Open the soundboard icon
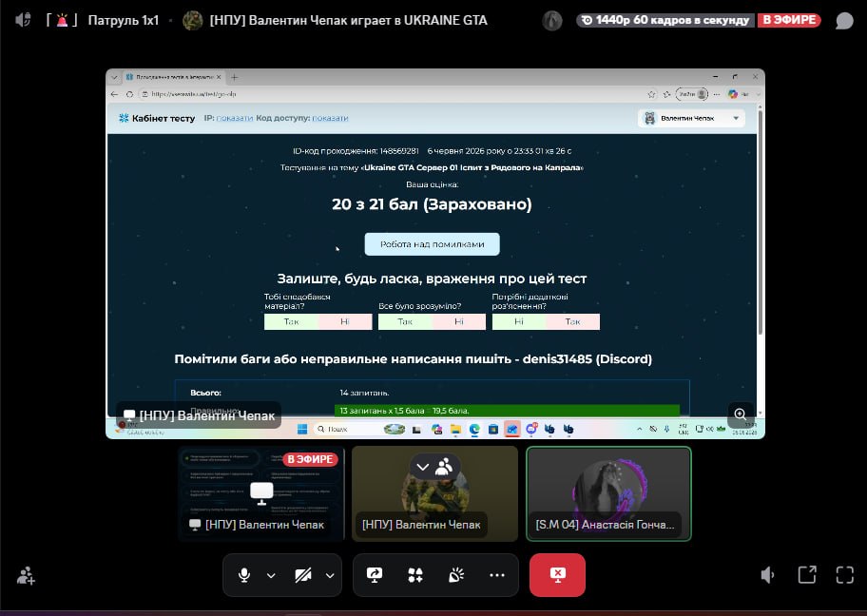The width and height of the screenshot is (867, 616). (x=456, y=575)
